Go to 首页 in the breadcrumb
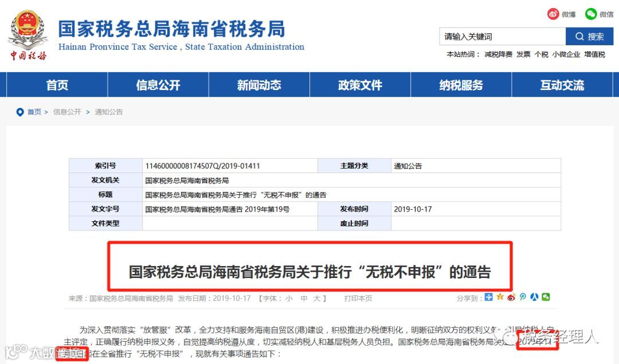619x364 pixels. [x=34, y=112]
